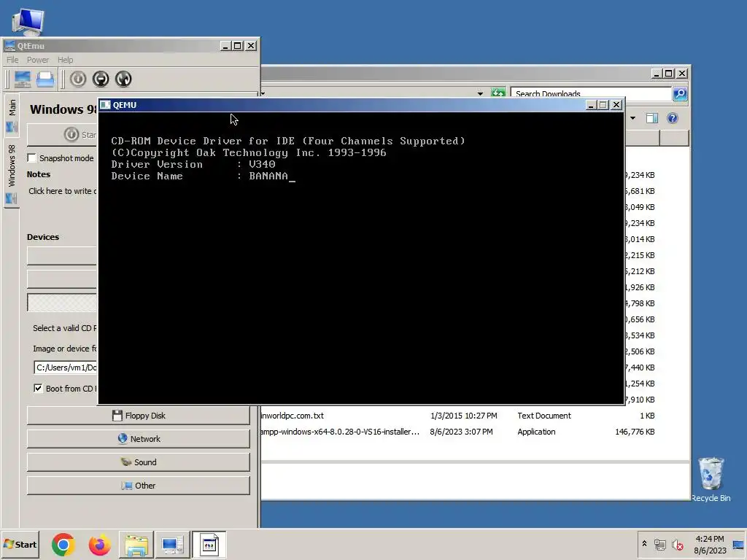Click the show desktop icon at taskbar end

click(738, 544)
